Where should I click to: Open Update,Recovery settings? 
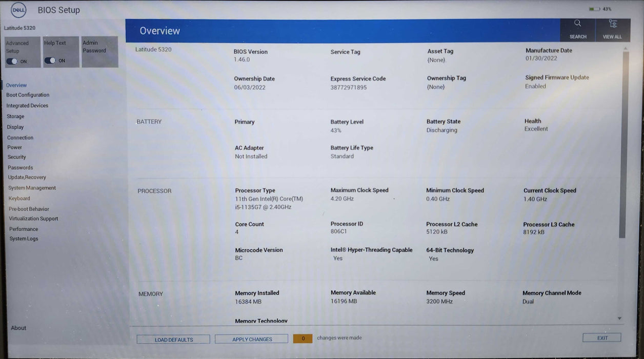pos(27,177)
